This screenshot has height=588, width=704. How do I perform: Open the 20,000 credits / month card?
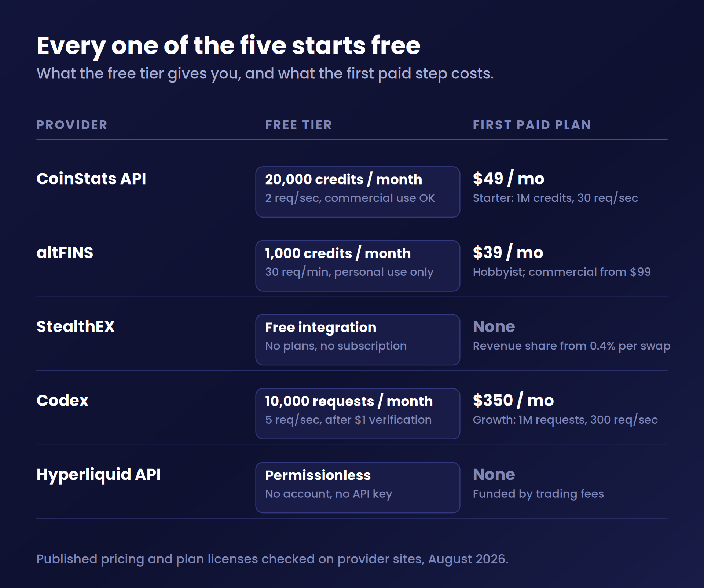(x=357, y=192)
